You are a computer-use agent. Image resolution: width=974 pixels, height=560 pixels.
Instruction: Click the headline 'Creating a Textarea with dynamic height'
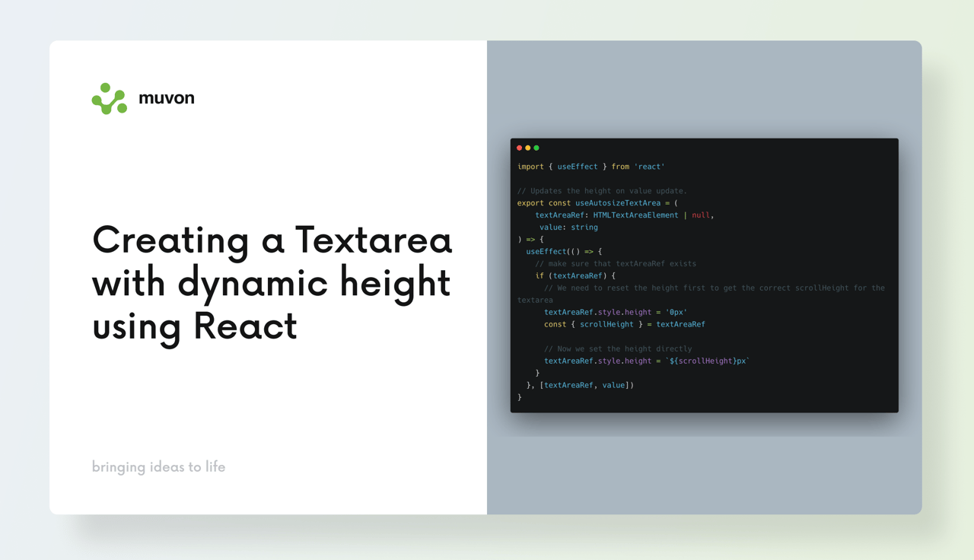tap(272, 284)
